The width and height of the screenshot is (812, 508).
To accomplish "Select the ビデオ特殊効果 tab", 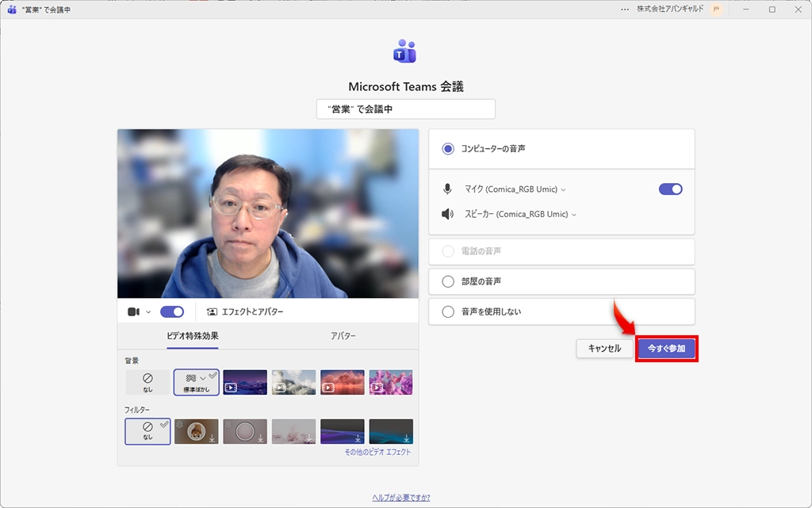I will coord(193,337).
